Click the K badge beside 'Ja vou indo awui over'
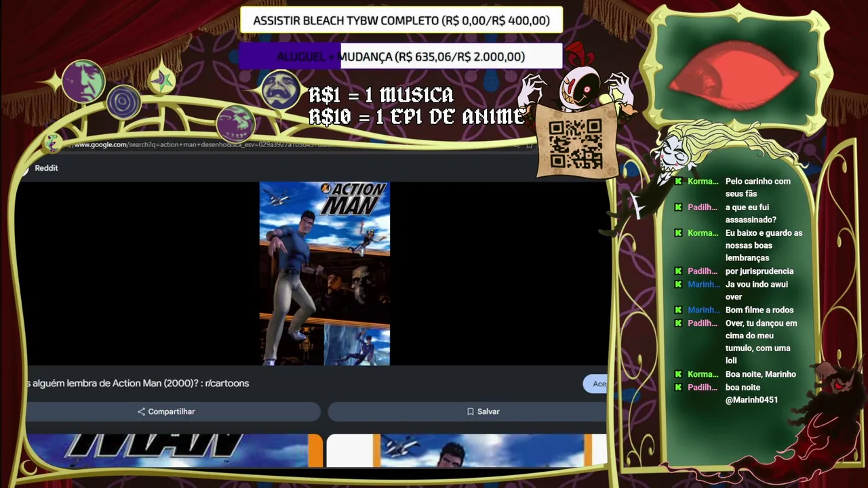 click(678, 285)
